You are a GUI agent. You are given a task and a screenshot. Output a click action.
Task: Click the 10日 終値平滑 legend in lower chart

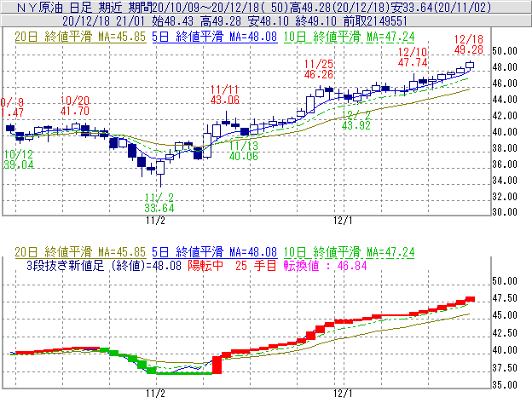[349, 252]
